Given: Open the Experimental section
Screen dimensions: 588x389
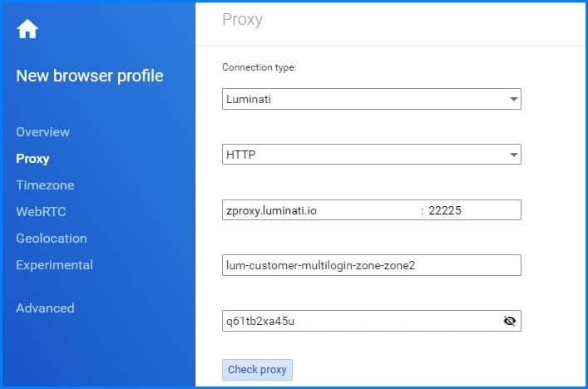Looking at the screenshot, I should coord(54,265).
